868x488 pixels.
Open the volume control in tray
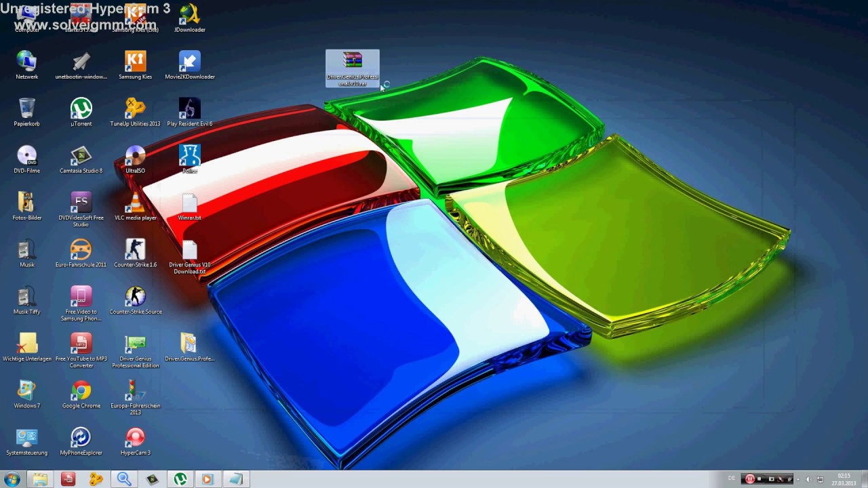(809, 479)
